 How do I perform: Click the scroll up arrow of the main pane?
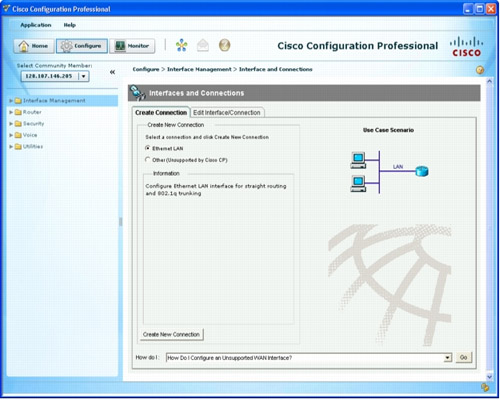point(489,81)
